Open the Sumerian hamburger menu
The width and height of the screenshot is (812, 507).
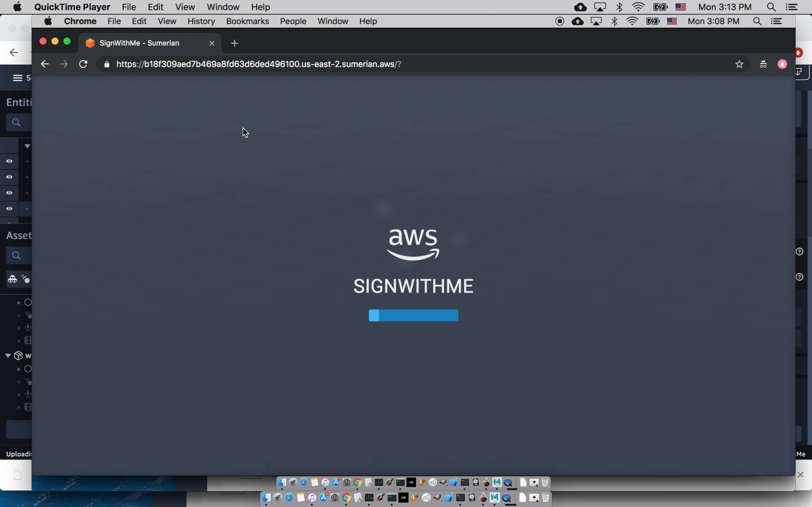(17, 78)
